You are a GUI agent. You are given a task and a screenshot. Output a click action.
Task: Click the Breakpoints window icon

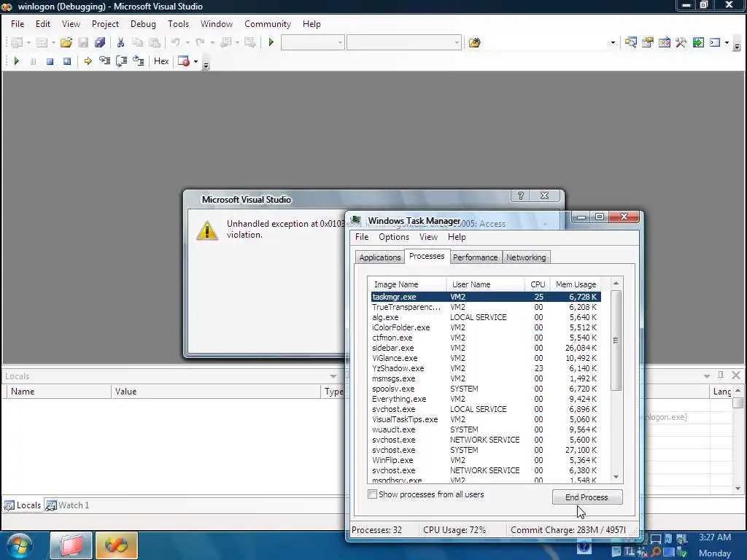(x=183, y=61)
